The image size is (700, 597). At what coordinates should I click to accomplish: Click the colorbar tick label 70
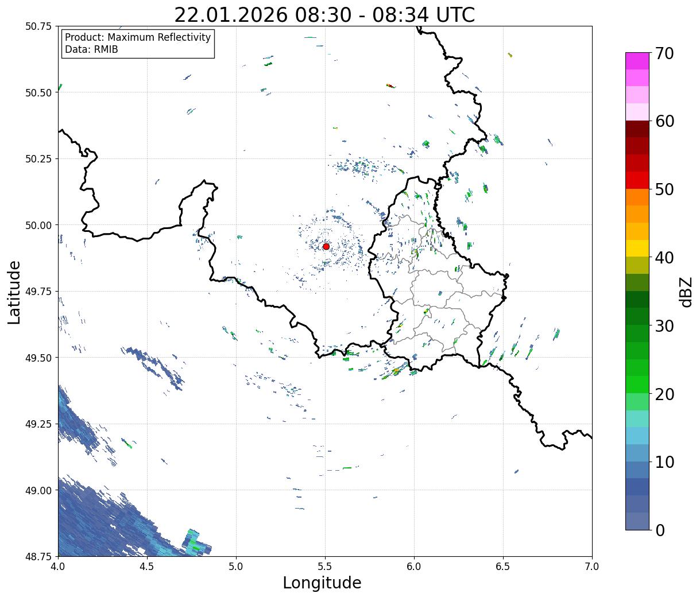point(664,53)
